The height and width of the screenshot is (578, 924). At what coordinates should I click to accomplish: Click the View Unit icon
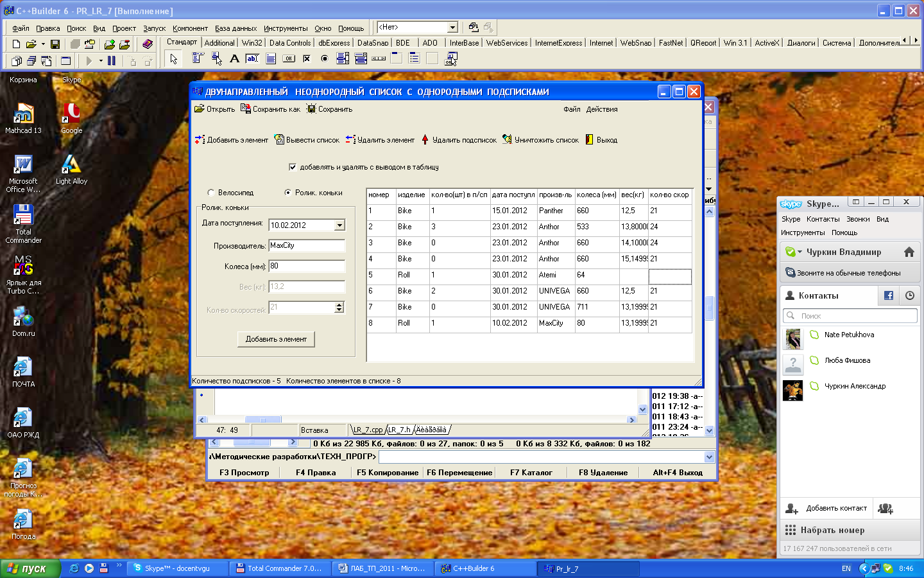pos(17,61)
